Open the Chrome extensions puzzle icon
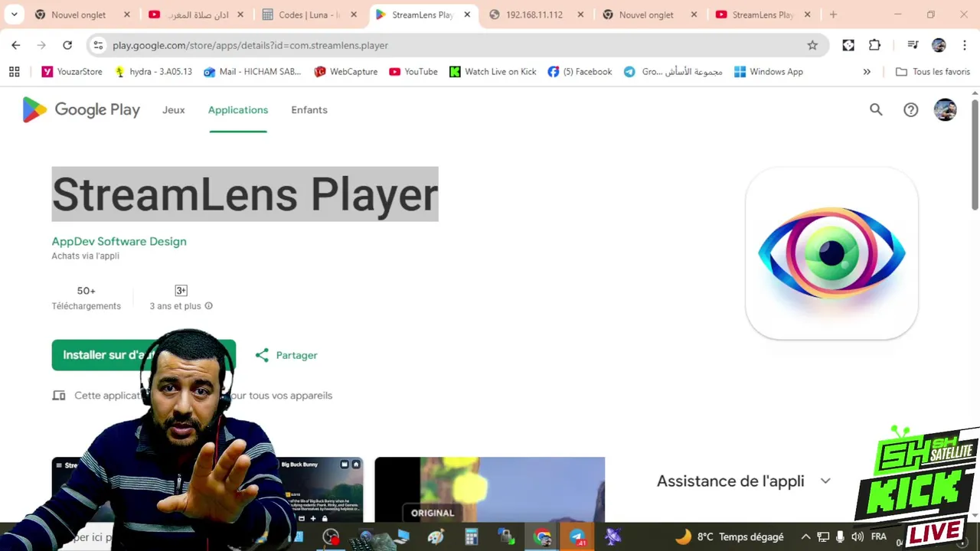Image resolution: width=980 pixels, height=551 pixels. [x=874, y=45]
